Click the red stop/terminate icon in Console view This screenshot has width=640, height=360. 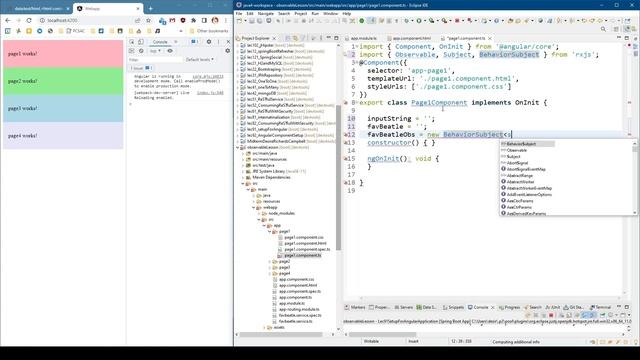(x=551, y=315)
